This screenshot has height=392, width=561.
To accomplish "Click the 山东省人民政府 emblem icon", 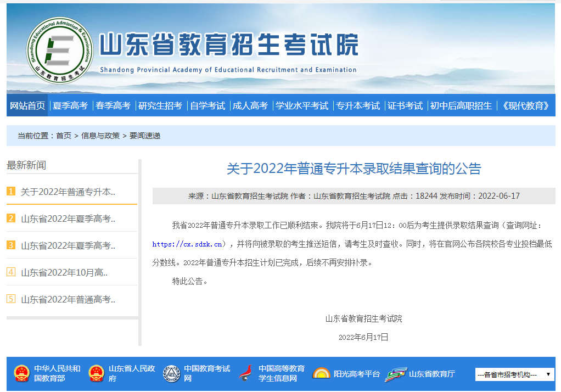I will click(97, 373).
